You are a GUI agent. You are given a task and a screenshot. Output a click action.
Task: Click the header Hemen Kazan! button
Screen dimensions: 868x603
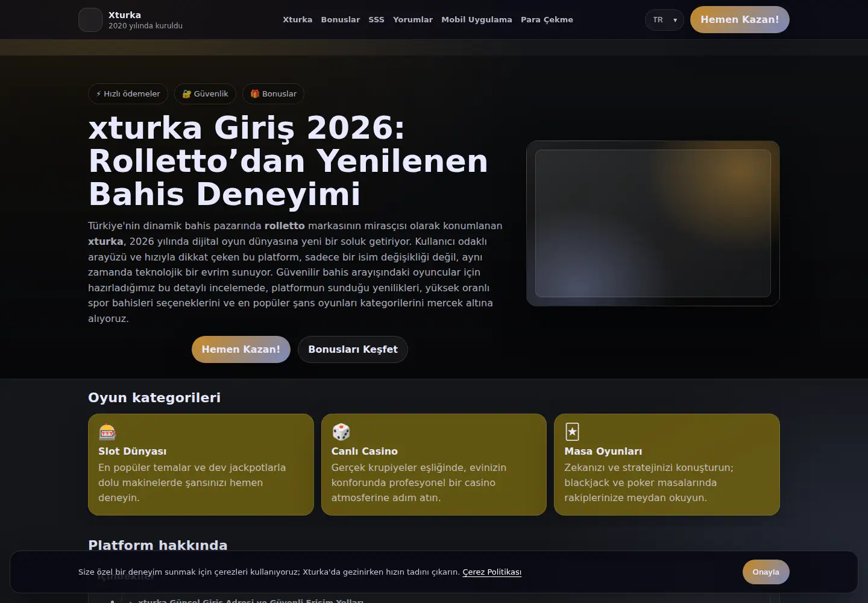pyautogui.click(x=740, y=19)
